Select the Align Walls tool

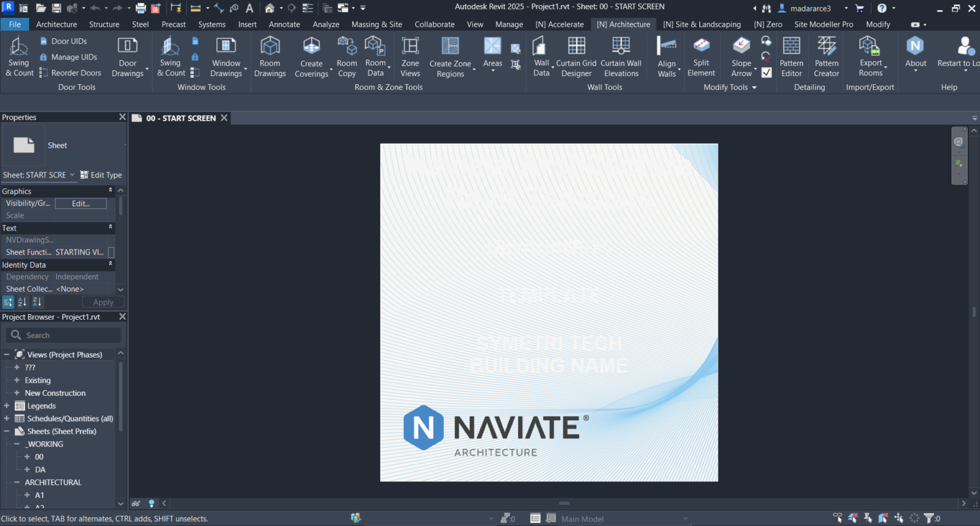667,56
